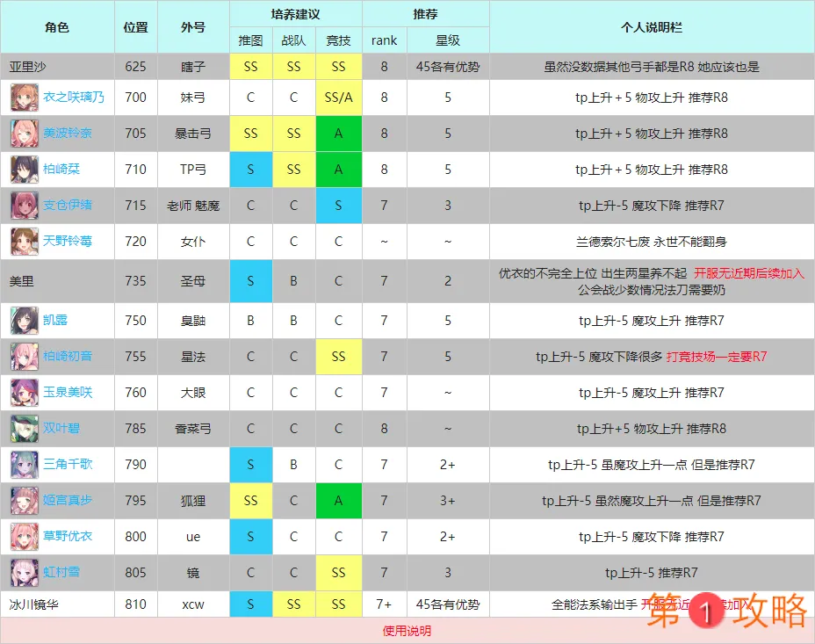Screen dimensions: 815x644
Task: Click the 培养建议 header
Action: pos(295,14)
